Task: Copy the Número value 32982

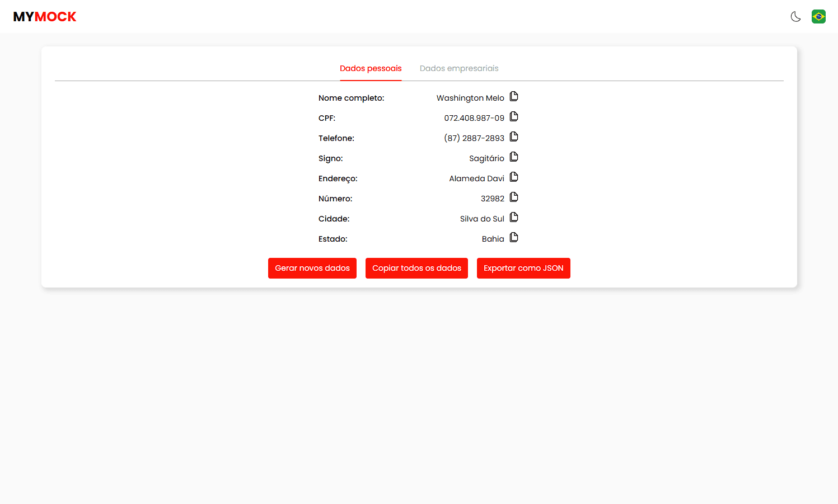Action: 514,197
